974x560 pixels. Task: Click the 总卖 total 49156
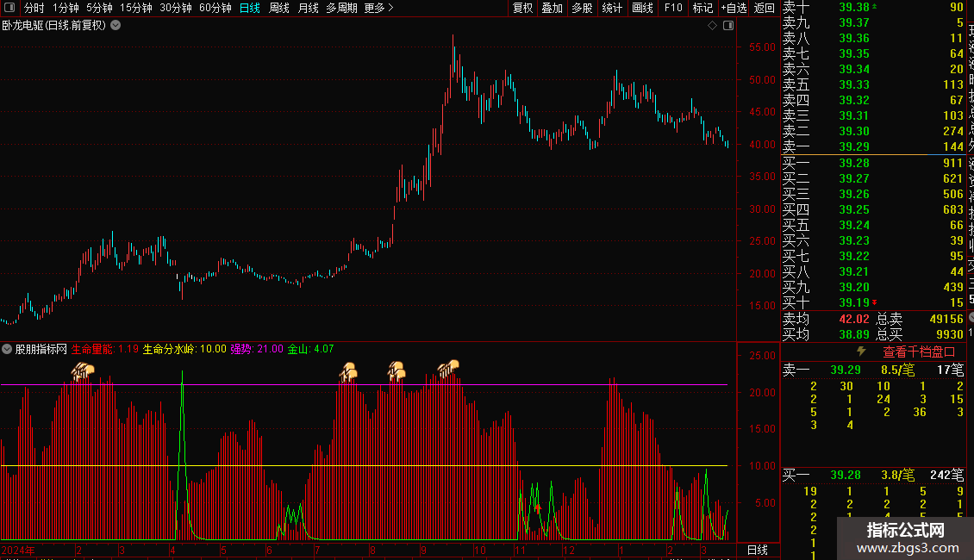pos(946,319)
